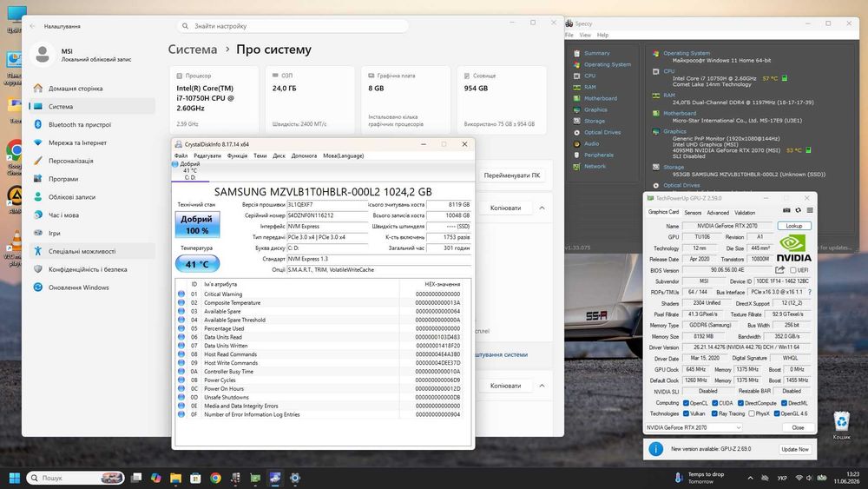Click the Bus Interface question mark in GPU-Z

pos(810,292)
